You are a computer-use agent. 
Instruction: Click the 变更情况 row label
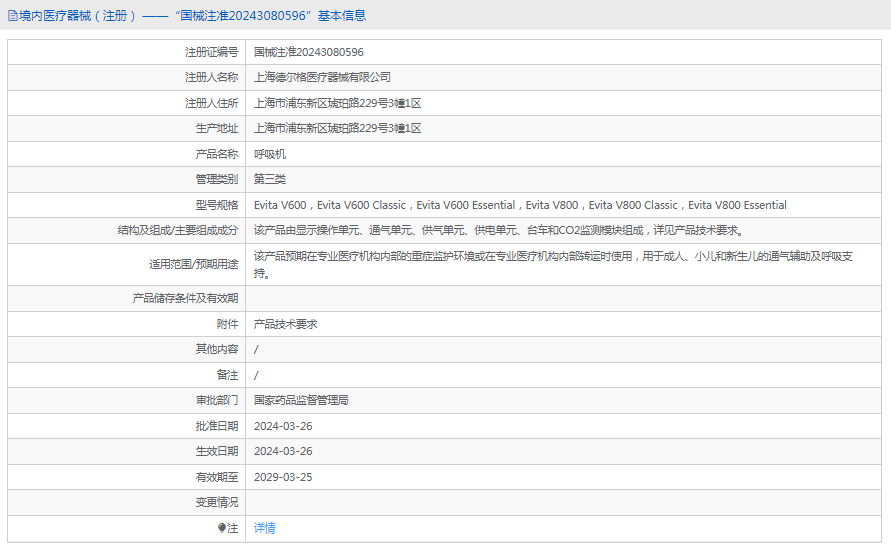[x=217, y=503]
